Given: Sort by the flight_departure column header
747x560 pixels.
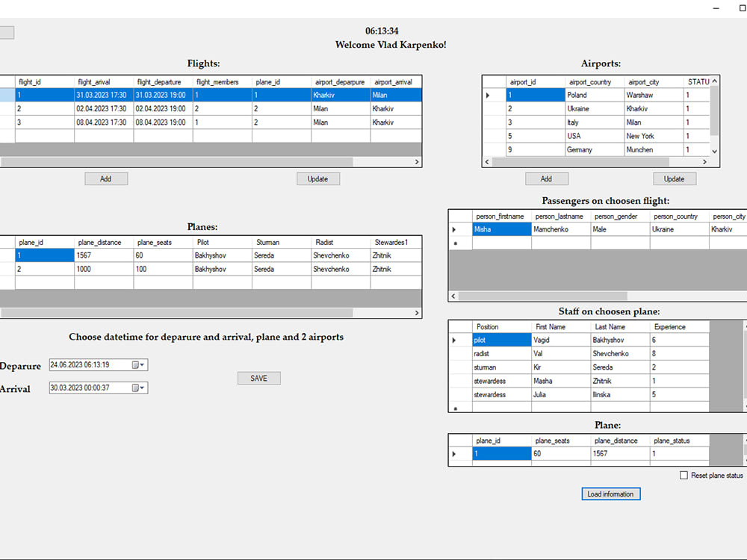Looking at the screenshot, I should (163, 82).
